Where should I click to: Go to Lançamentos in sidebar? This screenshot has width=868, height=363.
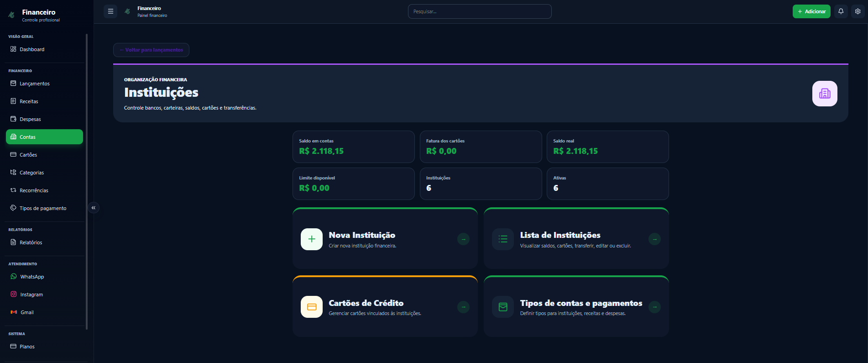(44, 84)
